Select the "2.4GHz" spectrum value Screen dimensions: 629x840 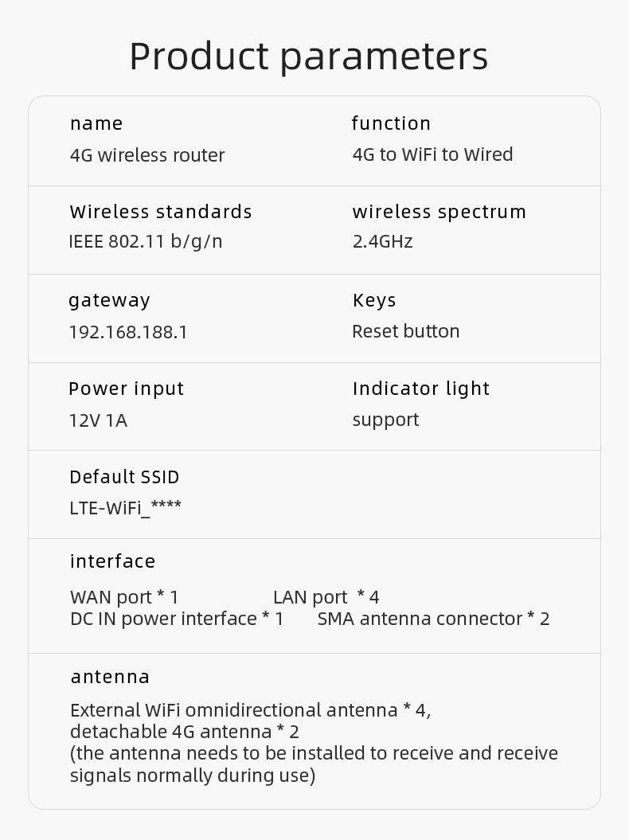383,241
